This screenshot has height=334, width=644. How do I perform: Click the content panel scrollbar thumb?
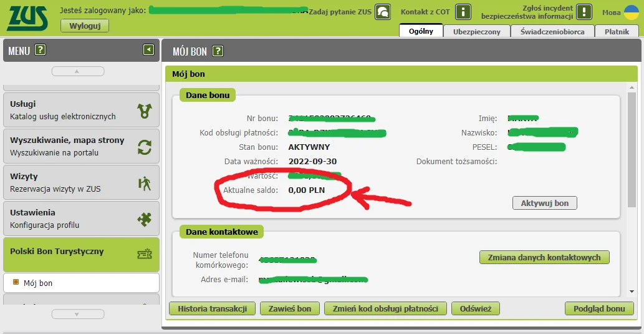pos(632,149)
